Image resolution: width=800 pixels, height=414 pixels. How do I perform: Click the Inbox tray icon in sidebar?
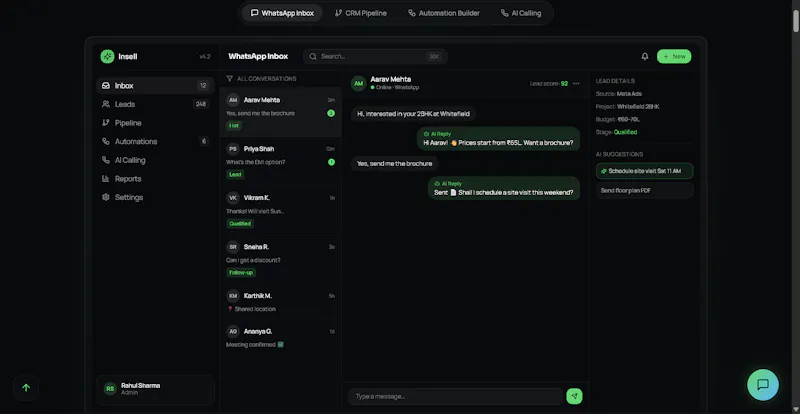pyautogui.click(x=106, y=86)
